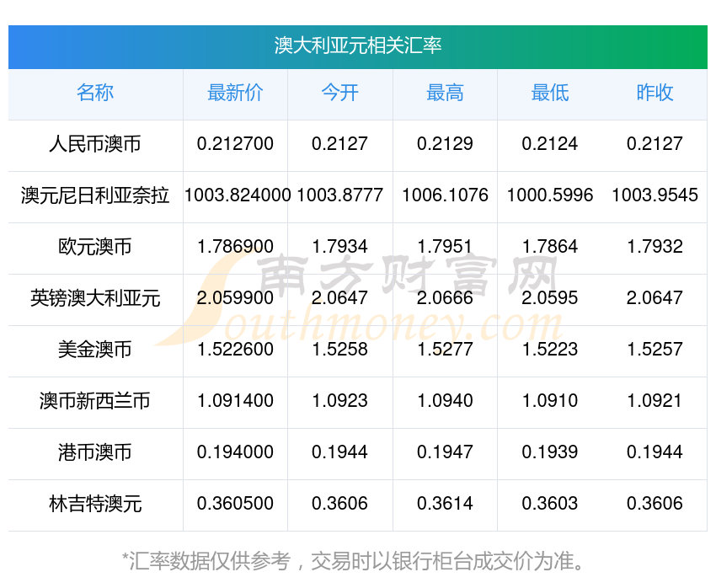Click the high value 0.2129

coord(445,144)
